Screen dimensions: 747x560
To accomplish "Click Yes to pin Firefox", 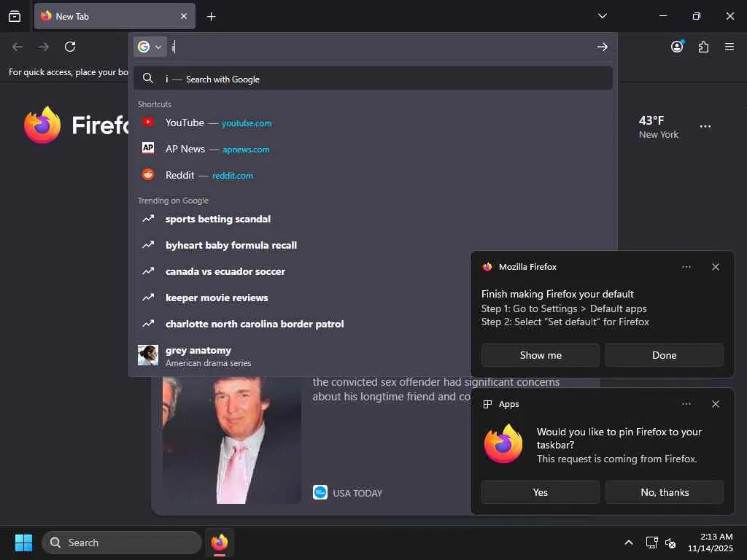I will tap(541, 492).
